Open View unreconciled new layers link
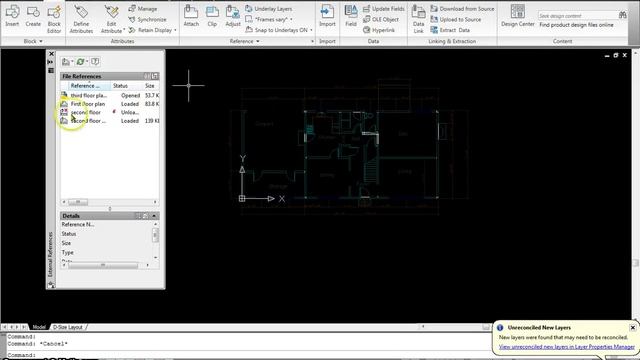This screenshot has height=360, width=640. click(x=567, y=347)
